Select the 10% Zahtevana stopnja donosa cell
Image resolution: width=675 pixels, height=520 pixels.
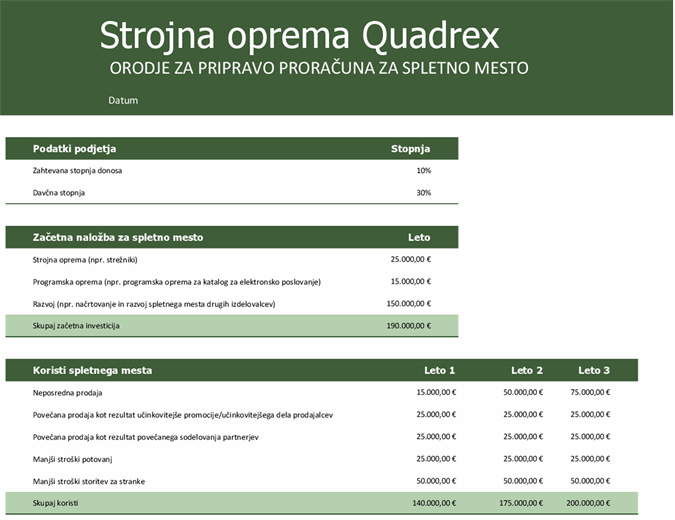tap(423, 171)
